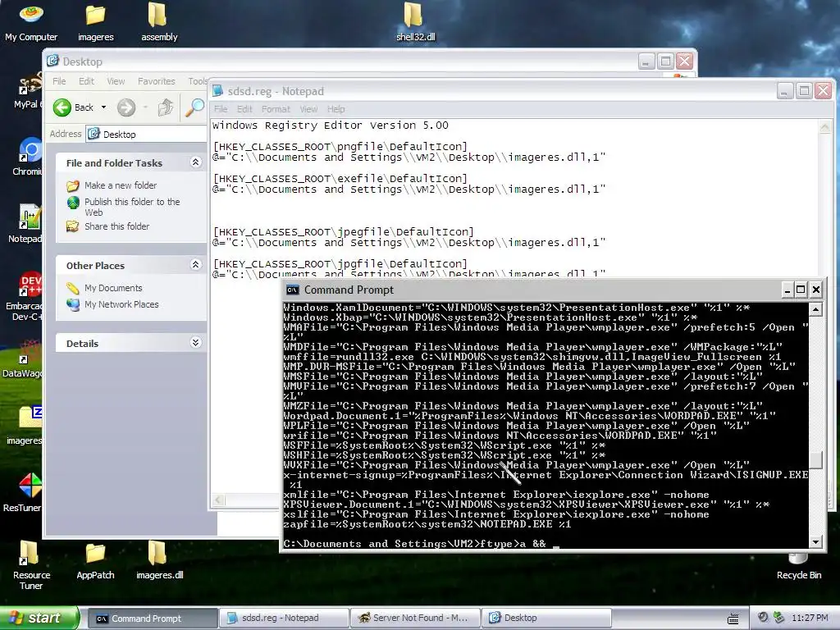Switch to Desktop taskbar button
The image size is (840, 630).
546,619
